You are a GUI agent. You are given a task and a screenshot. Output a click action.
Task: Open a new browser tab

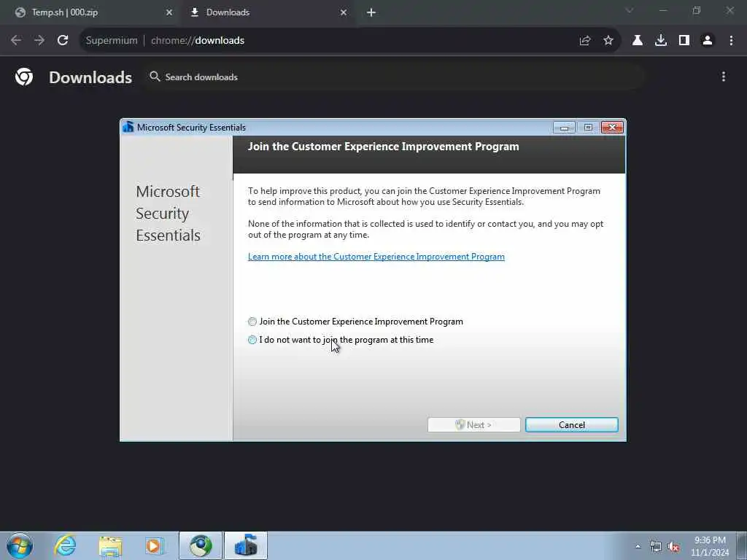[371, 12]
